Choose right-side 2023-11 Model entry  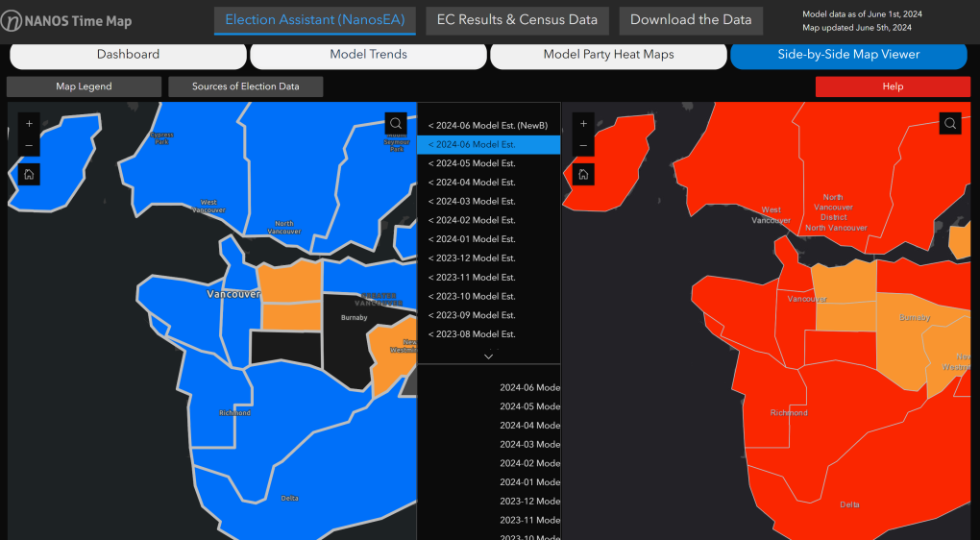pos(488,520)
